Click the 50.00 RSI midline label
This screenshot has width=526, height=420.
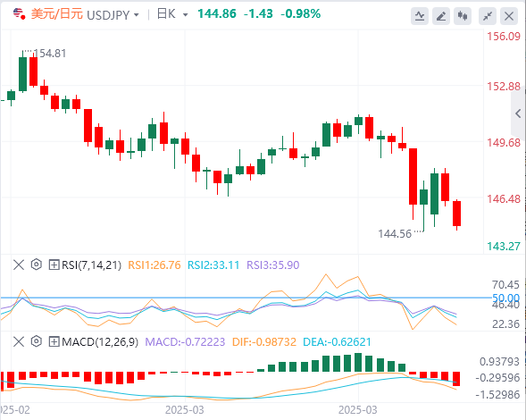[x=505, y=298]
